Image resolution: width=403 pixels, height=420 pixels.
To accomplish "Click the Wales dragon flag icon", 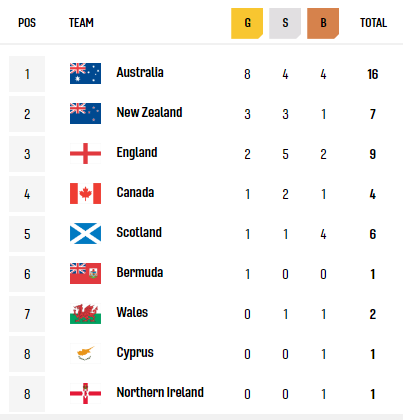I will (85, 313).
